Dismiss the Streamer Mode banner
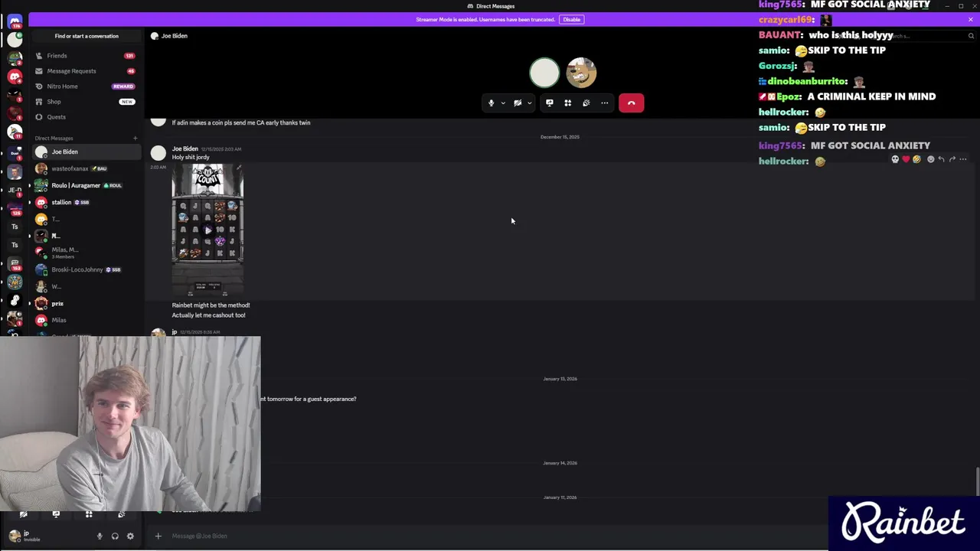The height and width of the screenshot is (551, 980). [971, 19]
